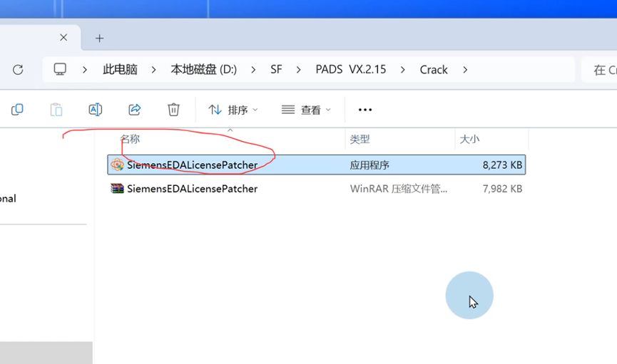The width and height of the screenshot is (617, 364).
Task: Click the WinRAR 压缩文件管... type cell
Action: click(399, 189)
